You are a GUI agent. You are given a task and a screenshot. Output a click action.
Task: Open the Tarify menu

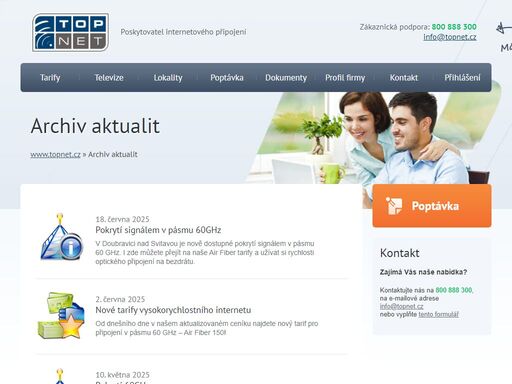[x=50, y=78]
